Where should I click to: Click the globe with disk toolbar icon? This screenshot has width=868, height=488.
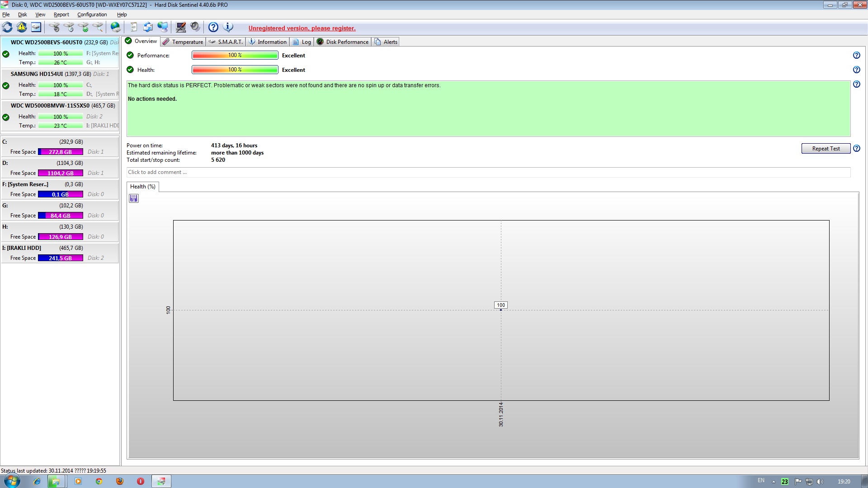(116, 27)
